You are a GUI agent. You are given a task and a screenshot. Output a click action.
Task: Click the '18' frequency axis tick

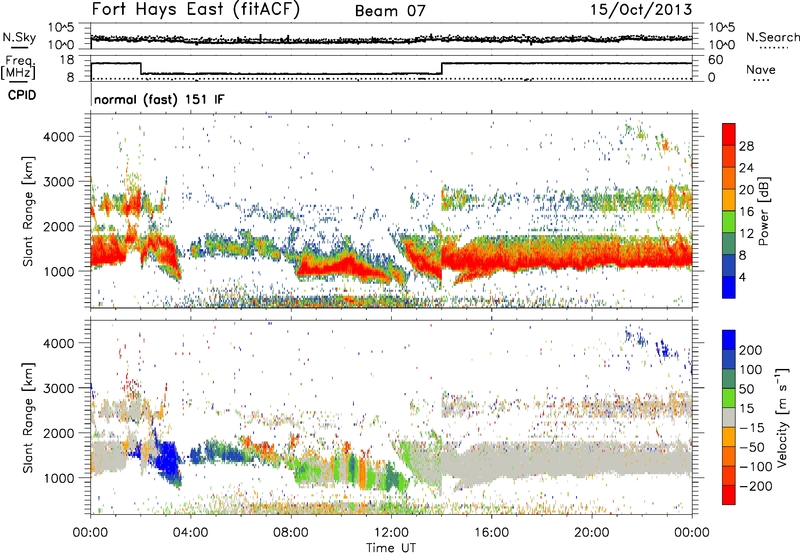coord(67,60)
